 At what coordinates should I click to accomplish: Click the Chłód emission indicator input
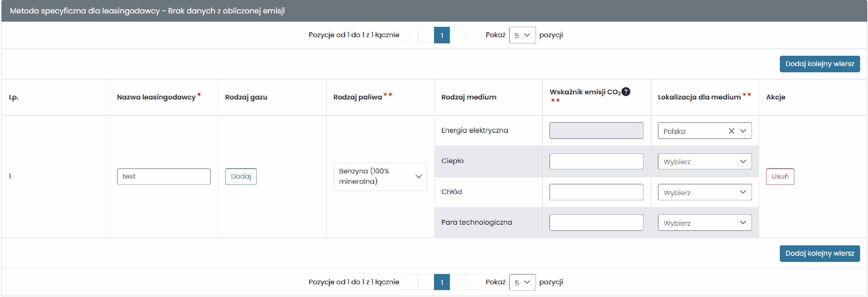tap(596, 192)
